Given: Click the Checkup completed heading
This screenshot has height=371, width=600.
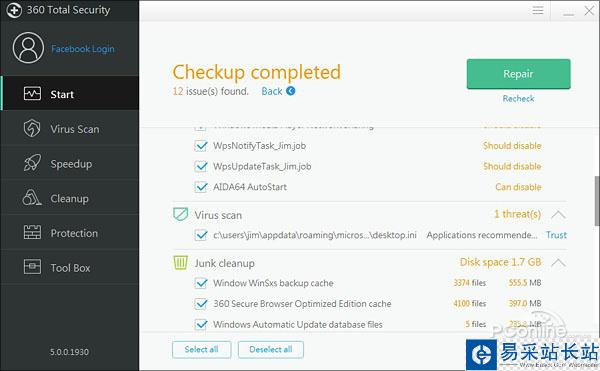Looking at the screenshot, I should (x=256, y=72).
